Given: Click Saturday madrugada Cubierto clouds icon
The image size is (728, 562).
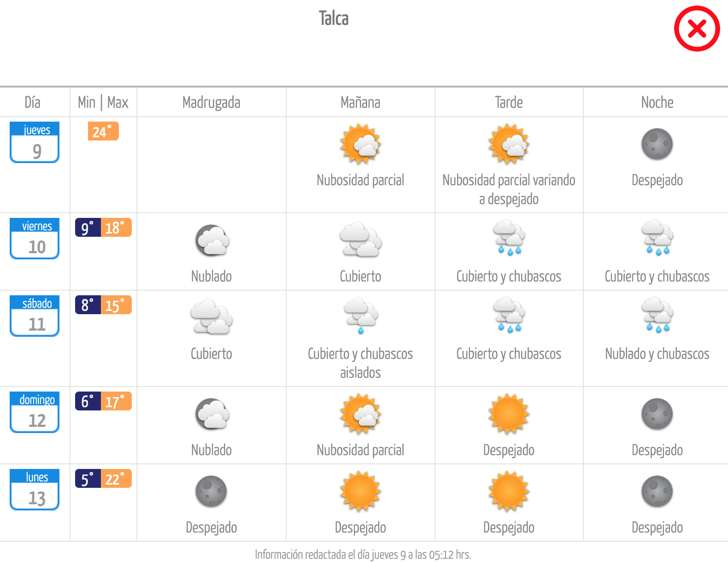Looking at the screenshot, I should click(211, 317).
